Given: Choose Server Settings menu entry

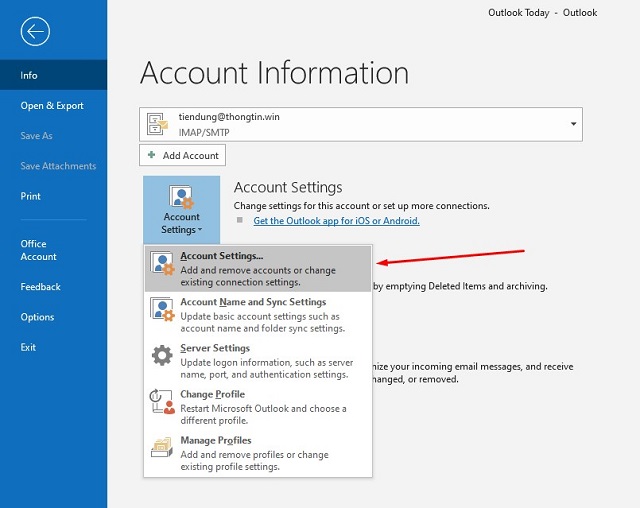Looking at the screenshot, I should pos(258,361).
